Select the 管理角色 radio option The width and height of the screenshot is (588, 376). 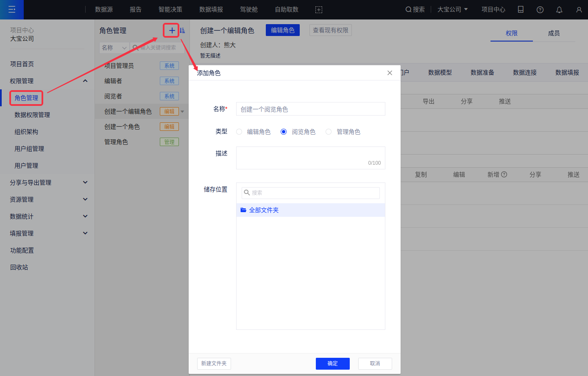(x=329, y=132)
